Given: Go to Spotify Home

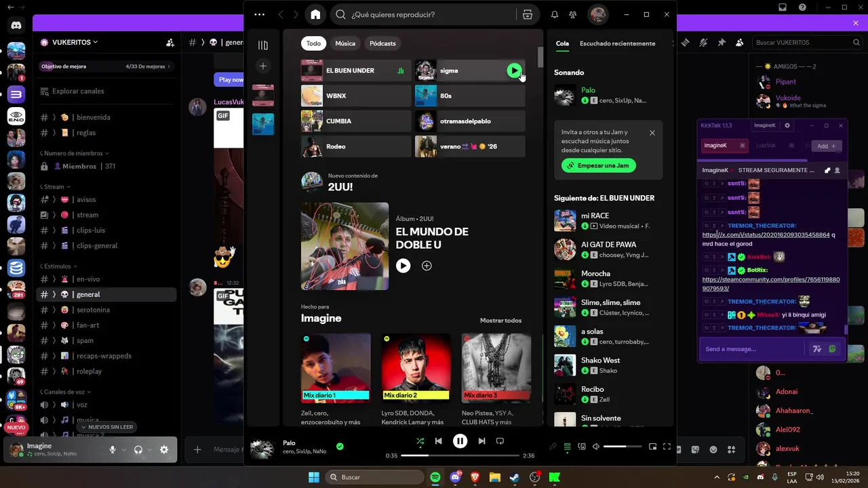Looking at the screenshot, I should click(x=315, y=14).
